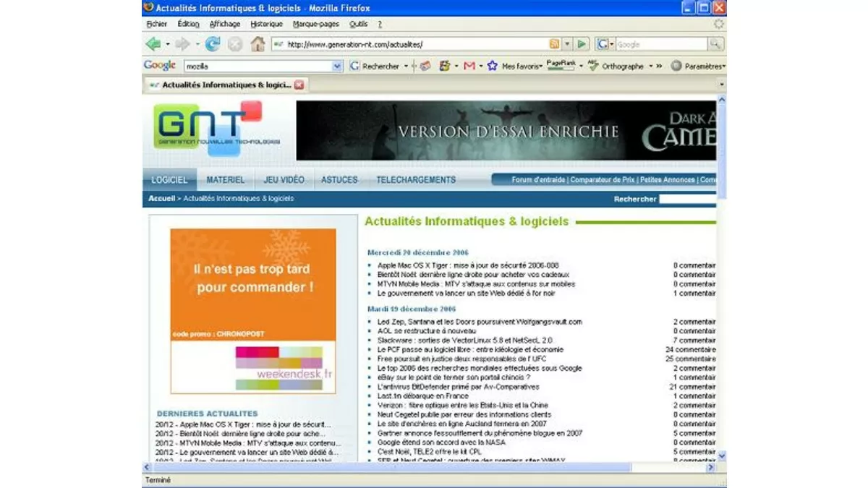The width and height of the screenshot is (868, 488).
Task: Close the Actualités Informatiques tab
Action: pos(299,85)
